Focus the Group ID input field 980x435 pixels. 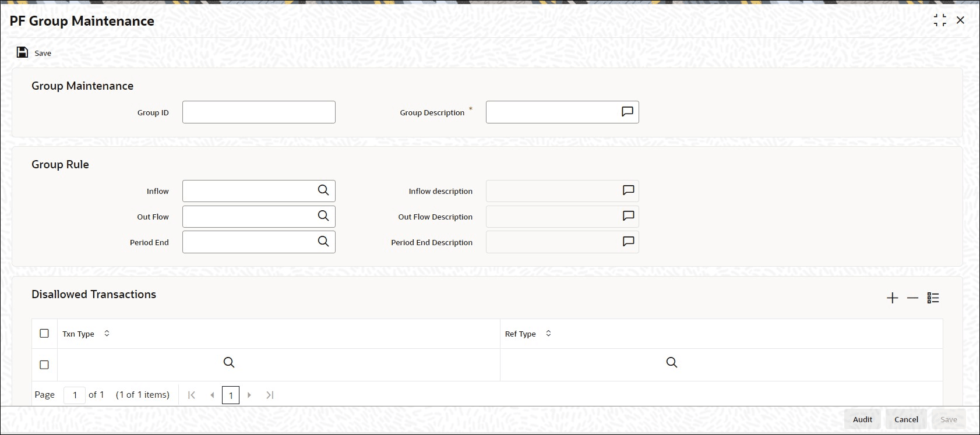[259, 112]
